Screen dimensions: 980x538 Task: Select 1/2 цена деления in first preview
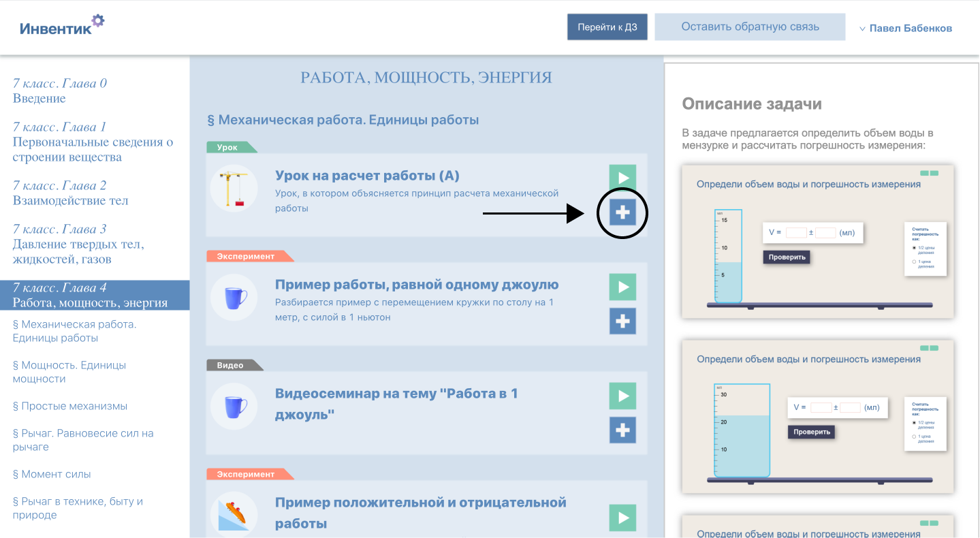pos(914,248)
